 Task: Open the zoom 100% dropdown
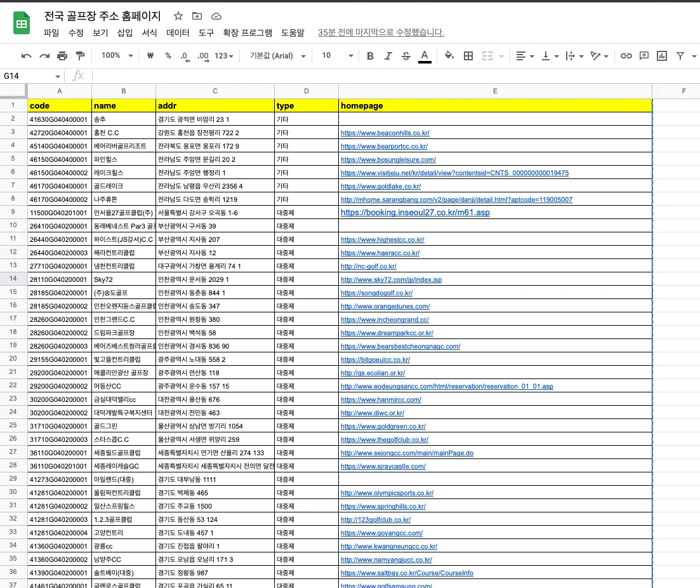pyautogui.click(x=117, y=55)
